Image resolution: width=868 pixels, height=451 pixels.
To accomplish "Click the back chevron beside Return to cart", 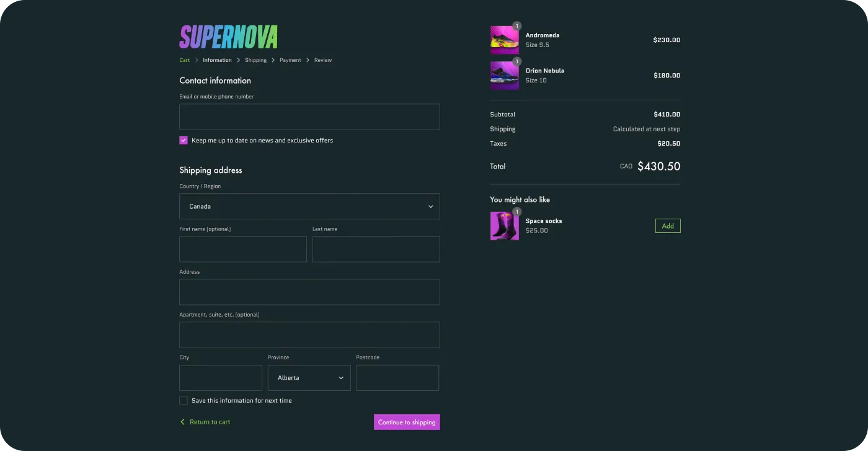I will coord(182,421).
